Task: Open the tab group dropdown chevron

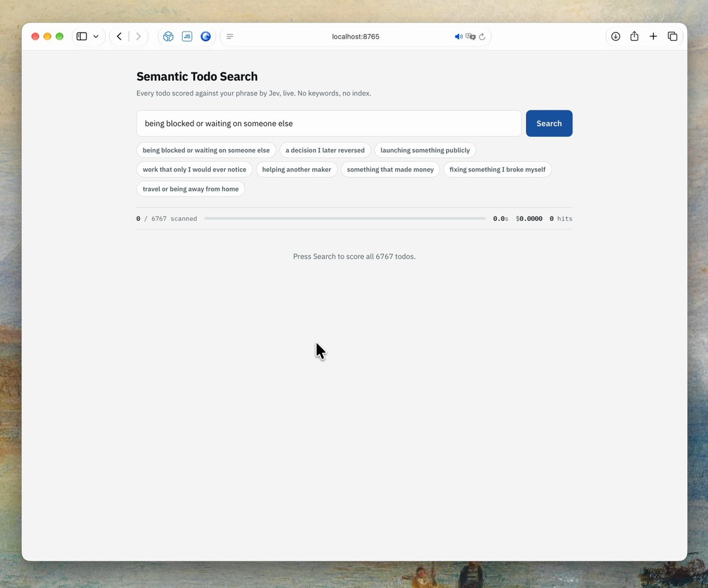Action: [x=96, y=37]
